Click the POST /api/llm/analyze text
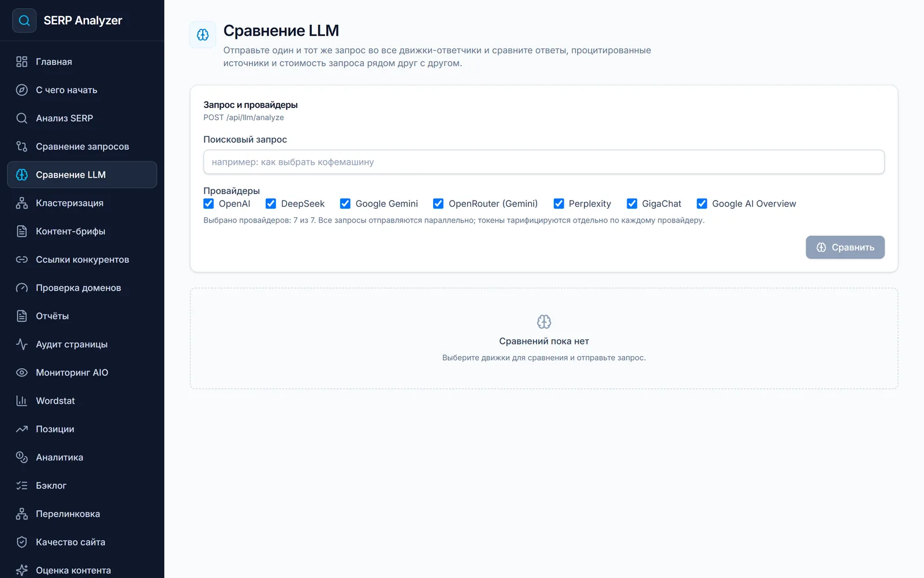924x578 pixels. pos(244,117)
